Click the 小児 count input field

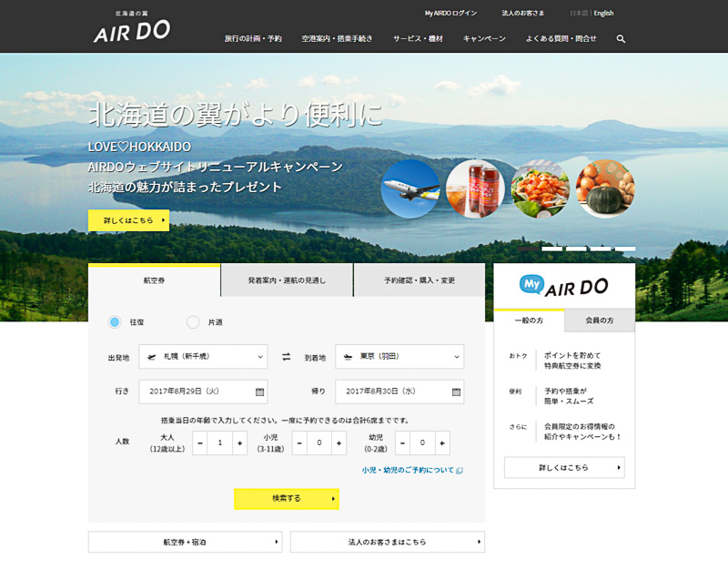[x=319, y=443]
